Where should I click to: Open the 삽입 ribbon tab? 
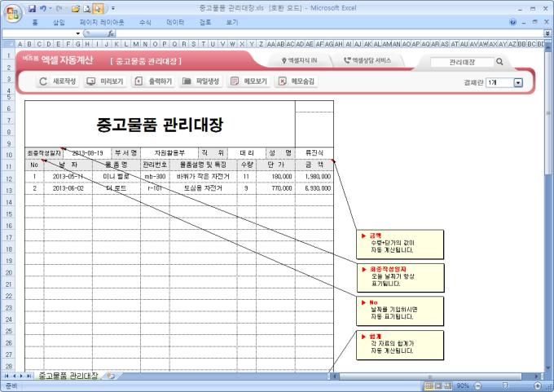pyautogui.click(x=59, y=23)
